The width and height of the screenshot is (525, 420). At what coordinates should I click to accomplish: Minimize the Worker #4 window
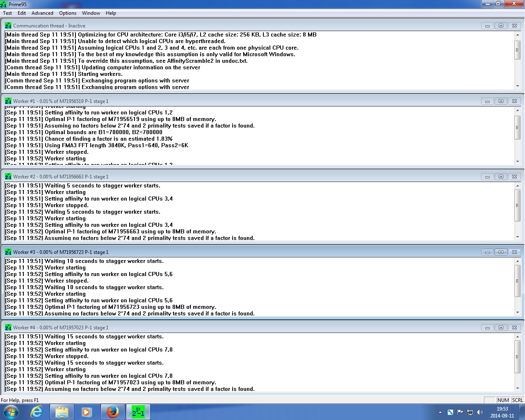487,327
